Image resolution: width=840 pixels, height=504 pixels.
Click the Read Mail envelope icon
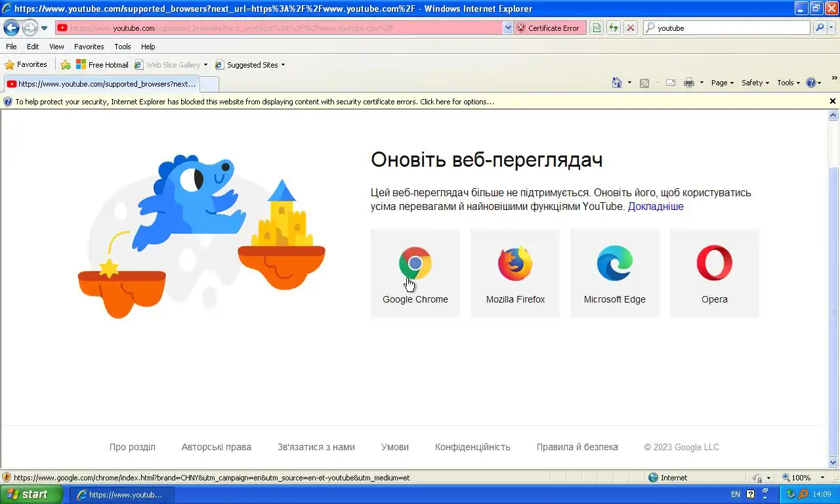tap(671, 83)
